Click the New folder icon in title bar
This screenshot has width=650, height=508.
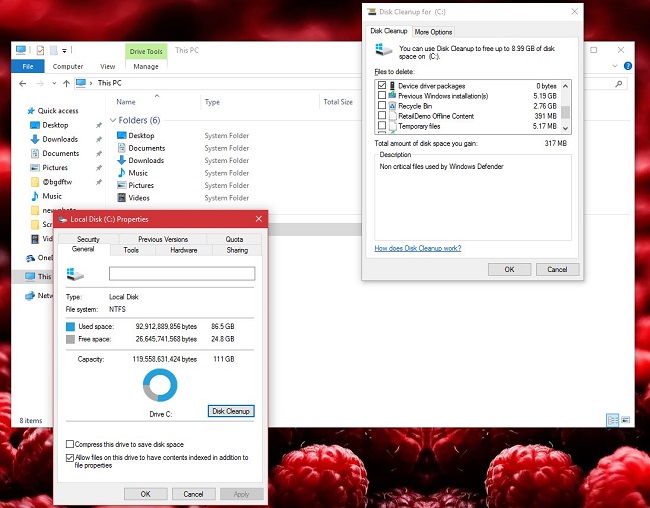coord(53,50)
